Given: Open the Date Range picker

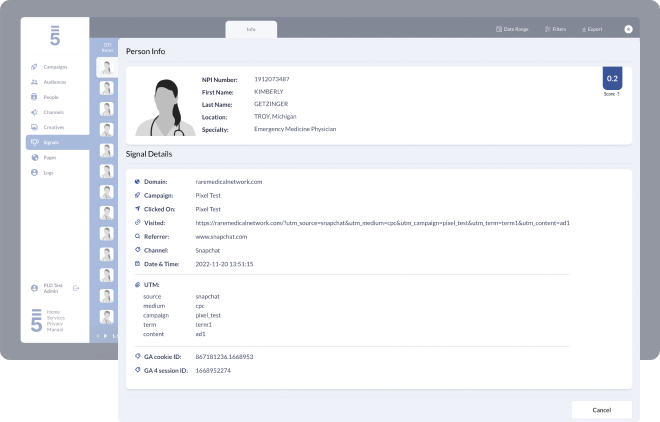Looking at the screenshot, I should [512, 29].
